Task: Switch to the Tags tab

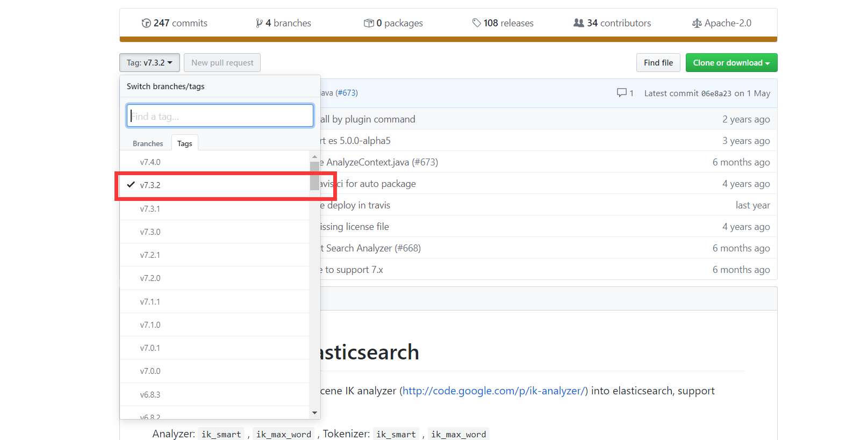Action: click(x=185, y=143)
